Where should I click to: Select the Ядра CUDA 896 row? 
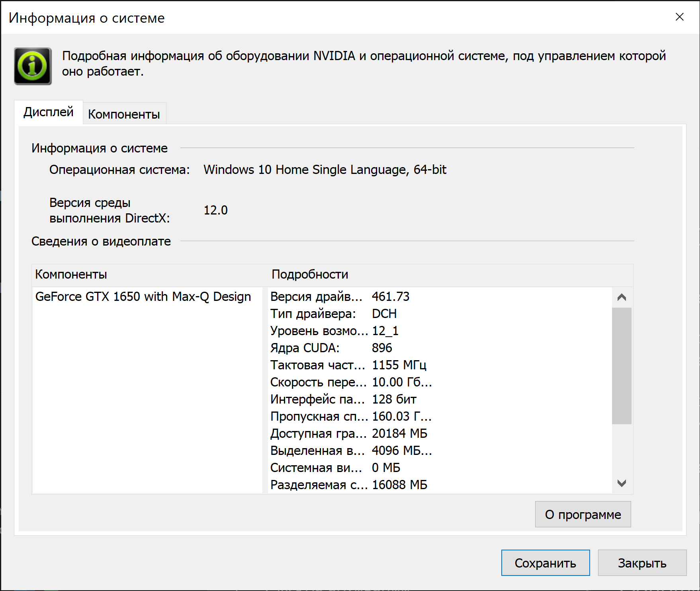tap(440, 348)
